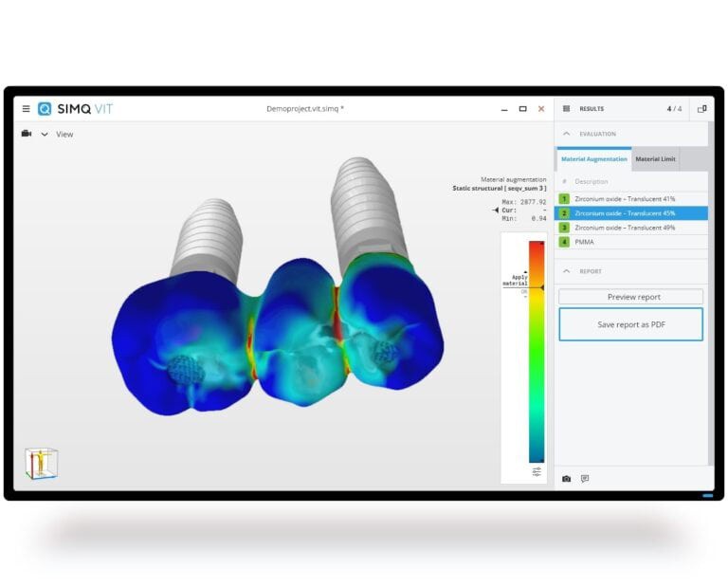Image resolution: width=728 pixels, height=587 pixels.
Task: Switch to Material Augmentation tab
Action: [593, 159]
